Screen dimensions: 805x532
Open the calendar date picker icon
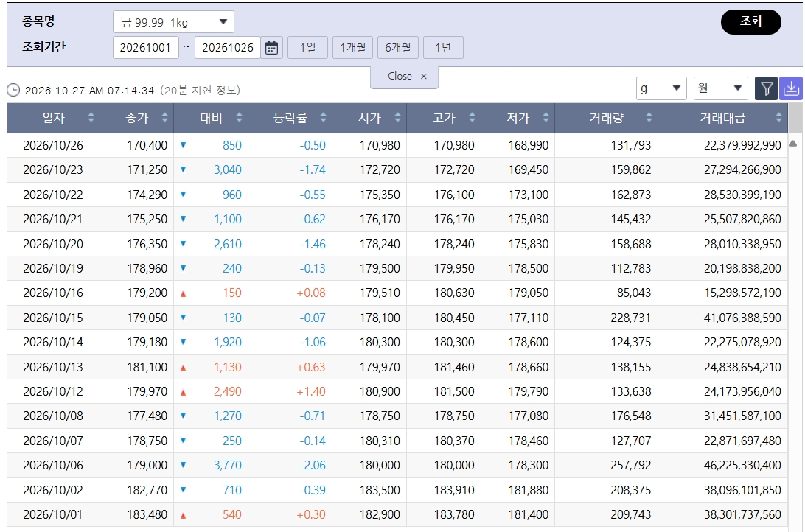point(271,48)
